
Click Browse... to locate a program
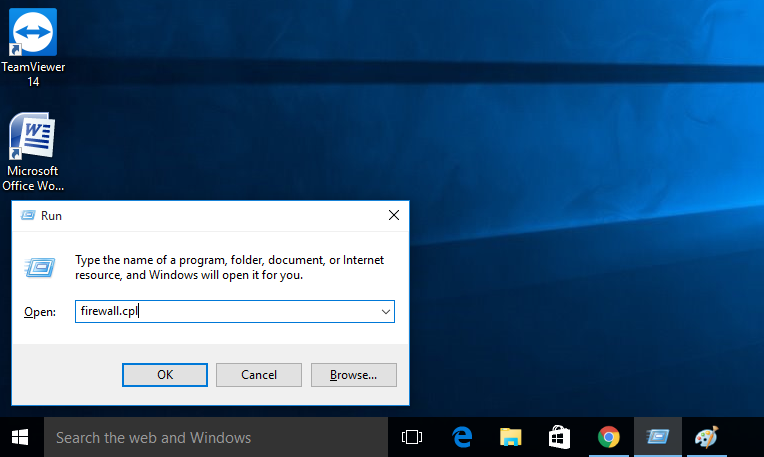coord(354,375)
